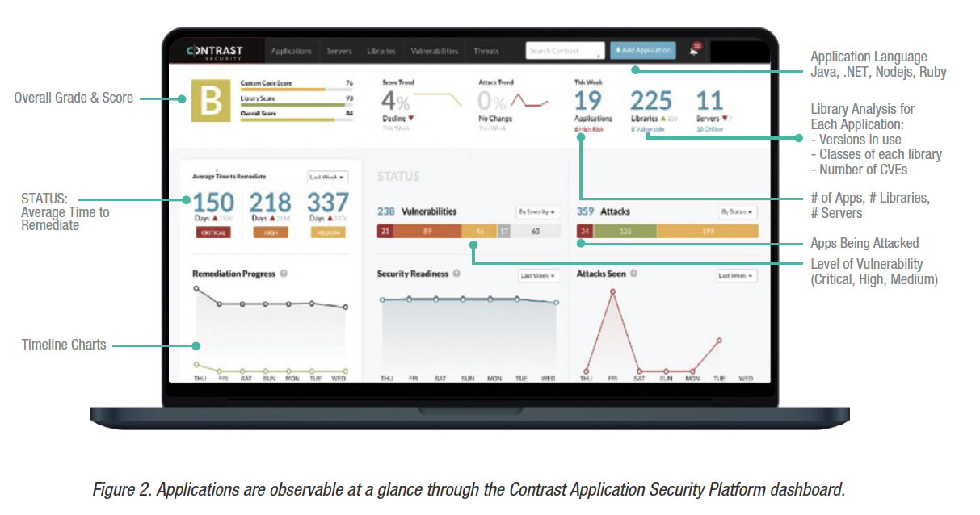
Task: Click the Search Contrast input field
Action: click(x=565, y=51)
